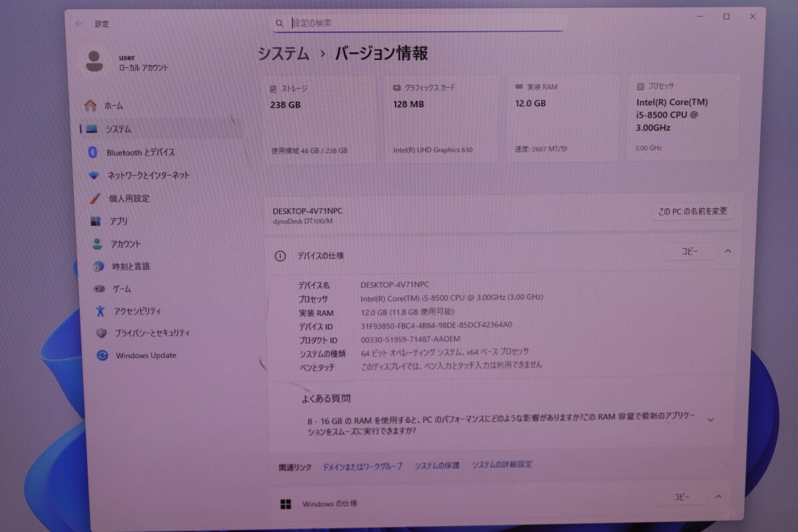Image resolution: width=798 pixels, height=532 pixels.
Task: Click the 速度: 2667 MT/秒 text
Action: pyautogui.click(x=541, y=149)
